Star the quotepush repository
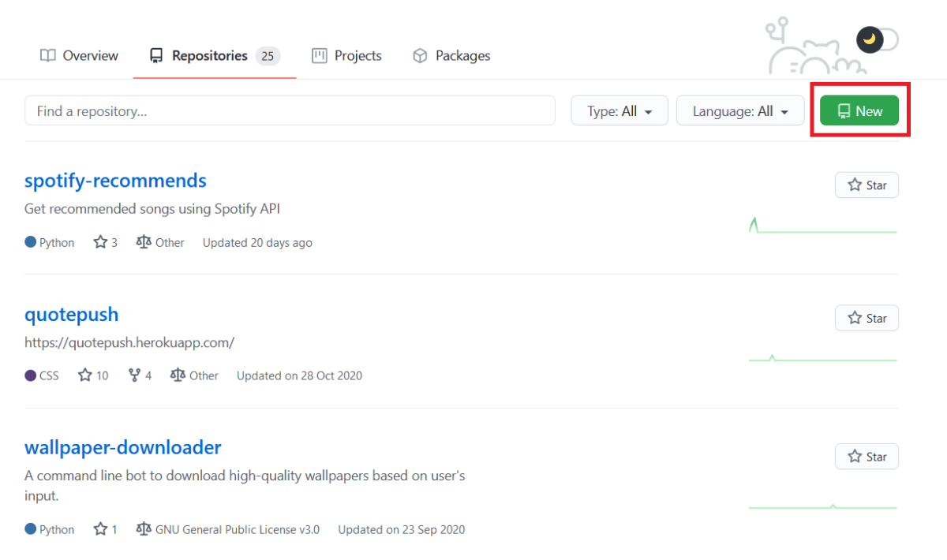 click(867, 319)
